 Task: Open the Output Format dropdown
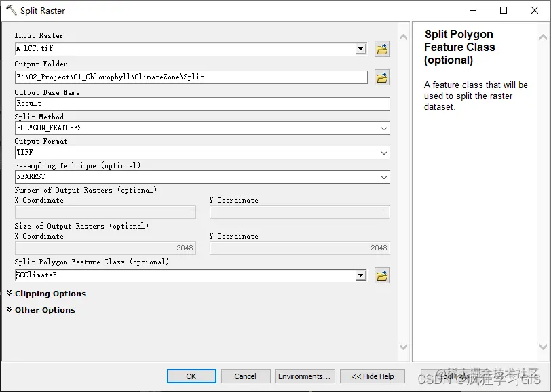click(384, 153)
